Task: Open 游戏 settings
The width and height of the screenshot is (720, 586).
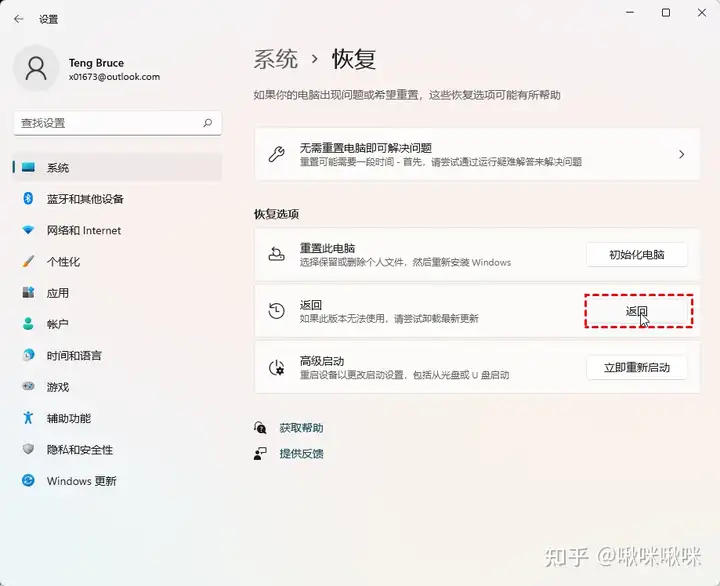Action: click(x=117, y=387)
